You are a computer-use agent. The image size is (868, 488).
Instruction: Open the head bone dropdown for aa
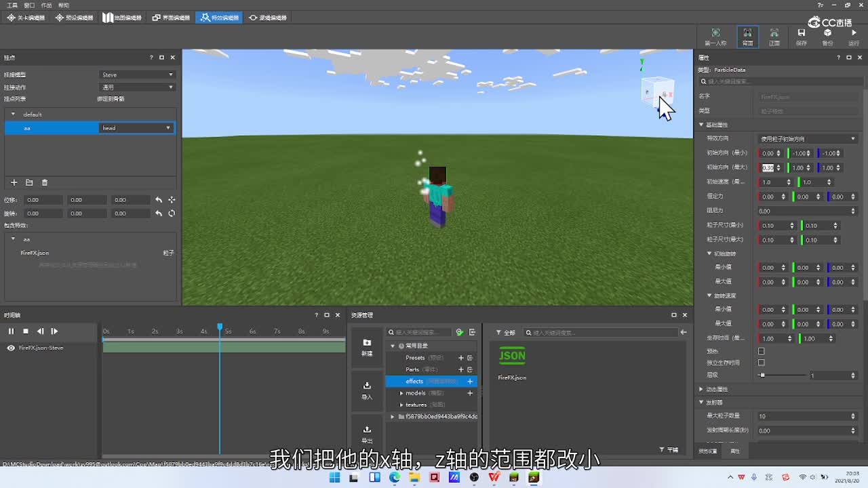[x=137, y=128]
